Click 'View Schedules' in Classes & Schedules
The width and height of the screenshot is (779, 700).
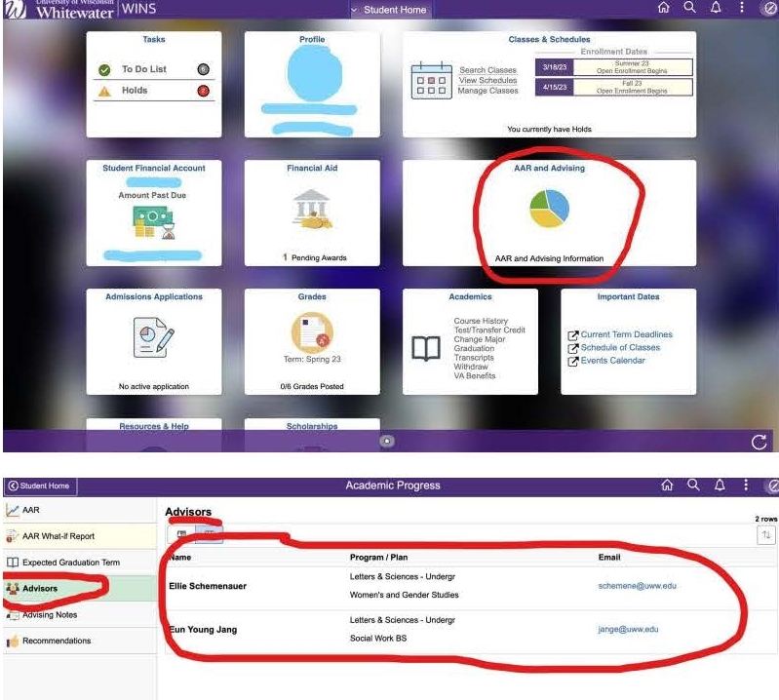(x=487, y=80)
